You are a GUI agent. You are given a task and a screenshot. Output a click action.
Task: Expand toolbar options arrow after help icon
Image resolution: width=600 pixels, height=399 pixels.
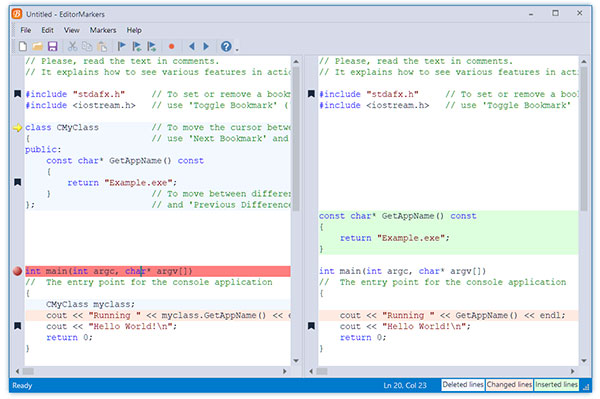coord(237,49)
